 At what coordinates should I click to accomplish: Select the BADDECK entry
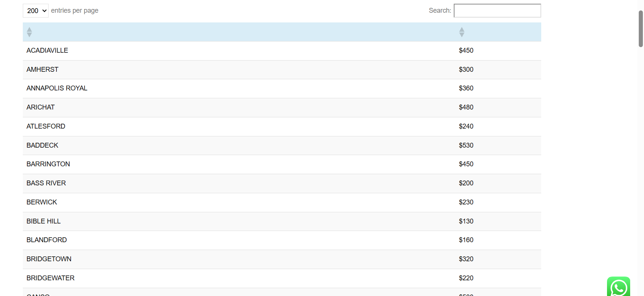click(x=42, y=145)
